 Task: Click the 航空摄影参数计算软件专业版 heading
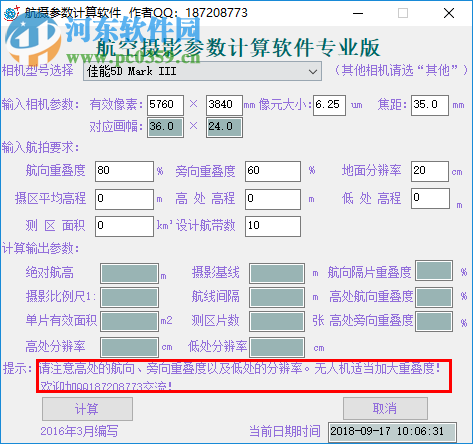[x=238, y=47]
